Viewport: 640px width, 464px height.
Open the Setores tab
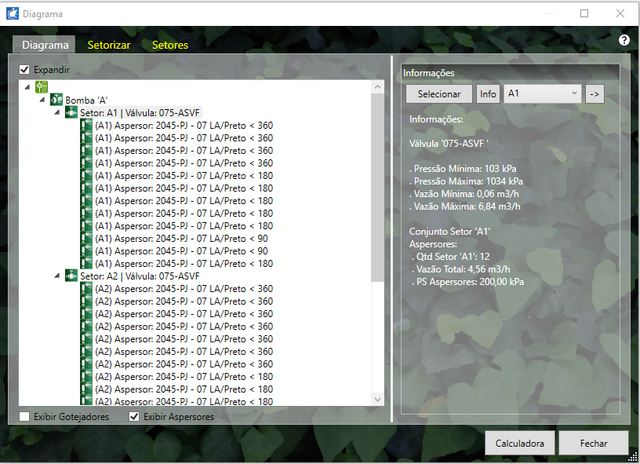pos(170,45)
